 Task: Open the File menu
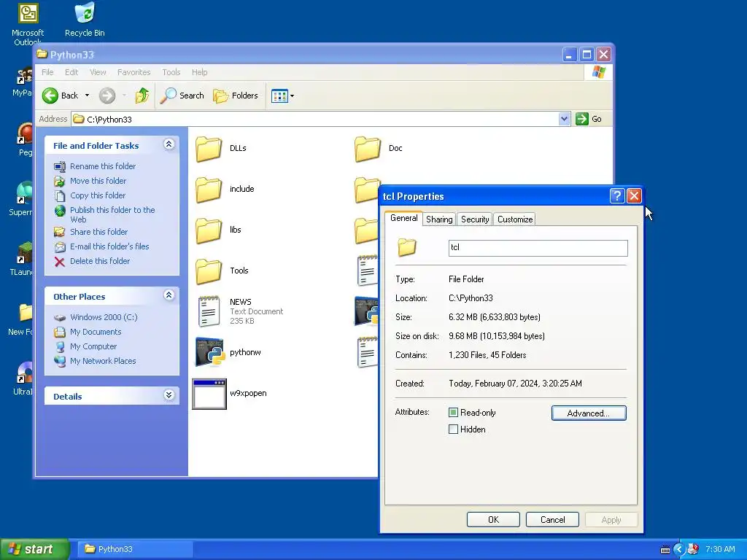pyautogui.click(x=47, y=72)
